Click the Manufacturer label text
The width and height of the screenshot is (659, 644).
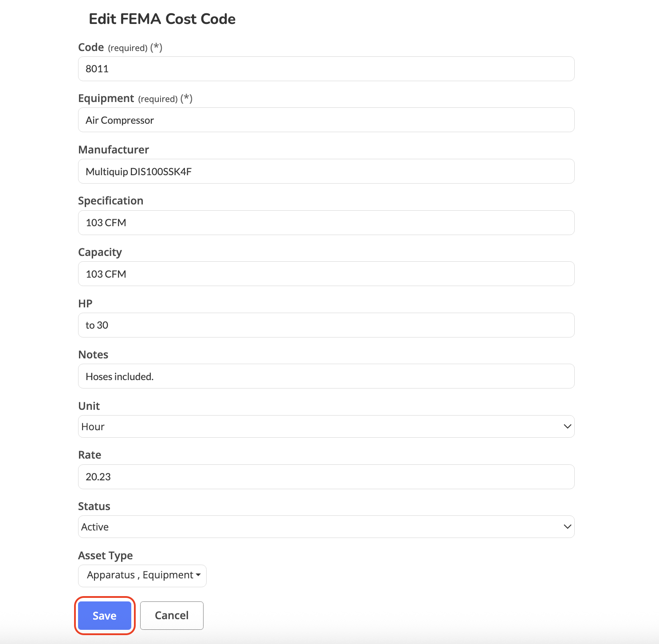click(x=114, y=150)
